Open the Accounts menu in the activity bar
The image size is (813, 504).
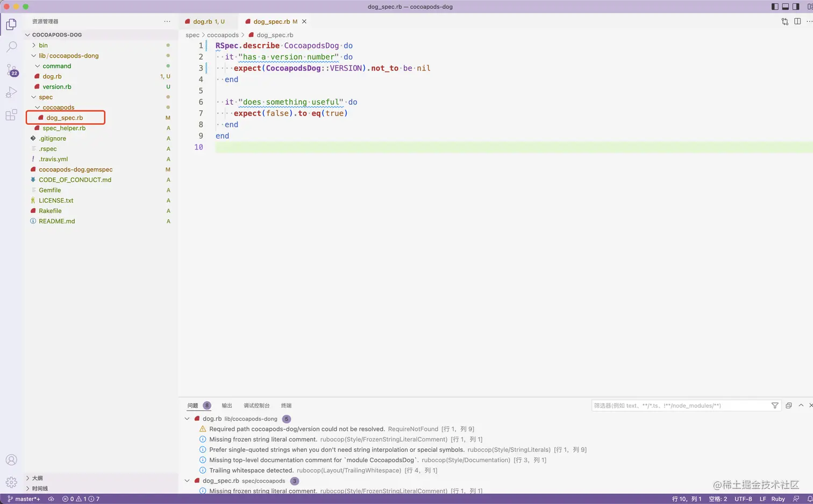[x=11, y=460]
